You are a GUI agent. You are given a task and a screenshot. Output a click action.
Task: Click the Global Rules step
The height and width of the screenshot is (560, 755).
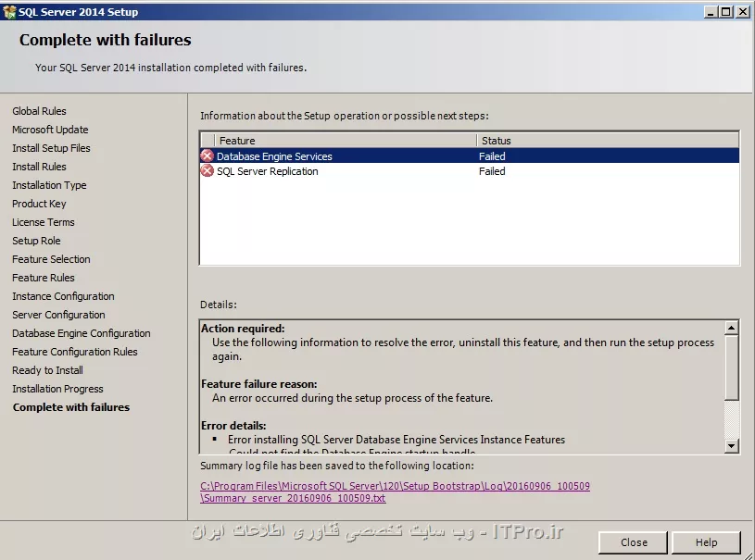pyautogui.click(x=39, y=111)
